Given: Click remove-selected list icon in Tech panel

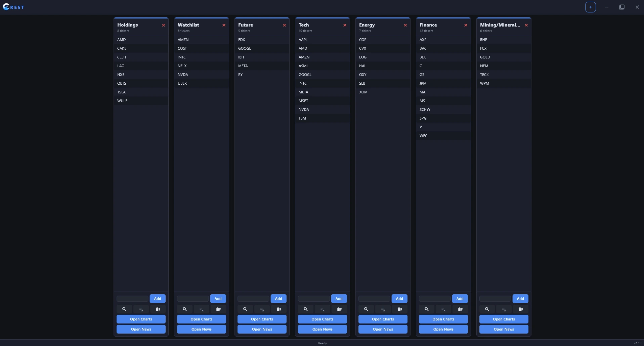Looking at the screenshot, I should pos(323,309).
